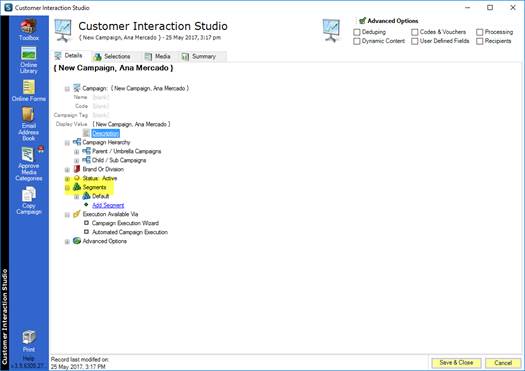Click the Display Value text

tap(131, 124)
